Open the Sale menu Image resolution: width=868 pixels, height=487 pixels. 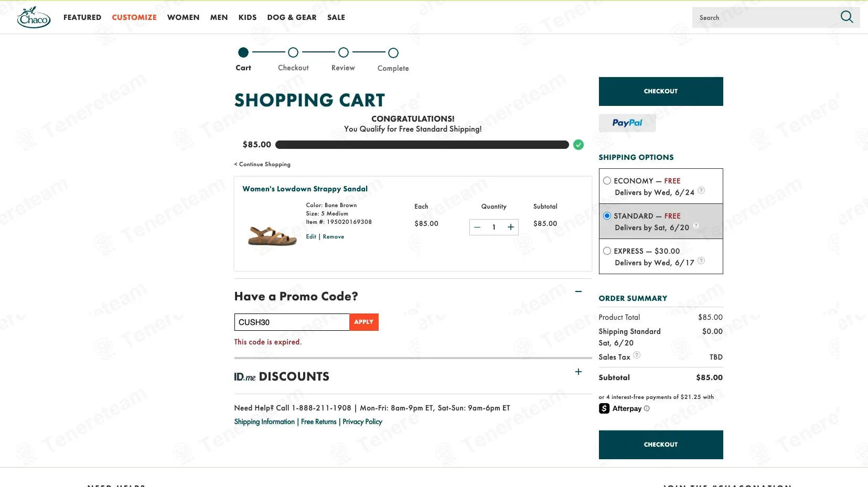click(x=336, y=17)
